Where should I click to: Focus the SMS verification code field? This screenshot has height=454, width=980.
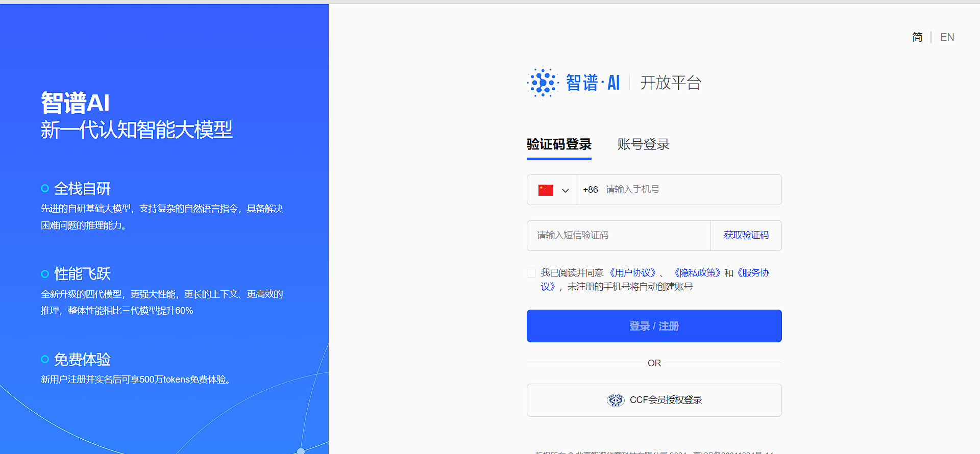coord(619,235)
